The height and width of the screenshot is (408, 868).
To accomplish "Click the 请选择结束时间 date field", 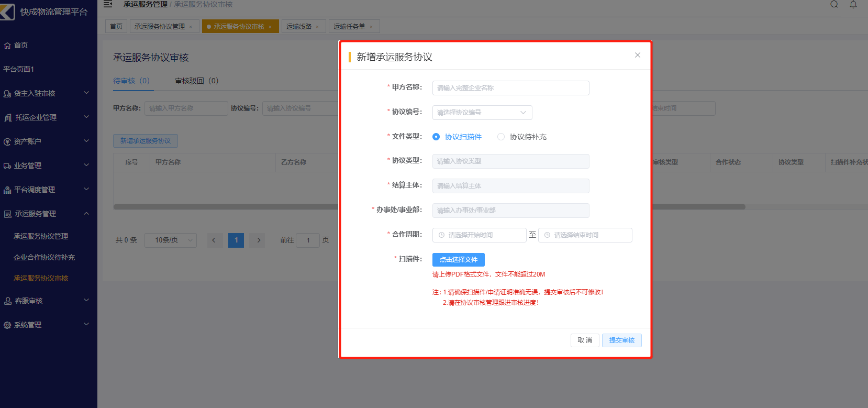I will (x=585, y=235).
